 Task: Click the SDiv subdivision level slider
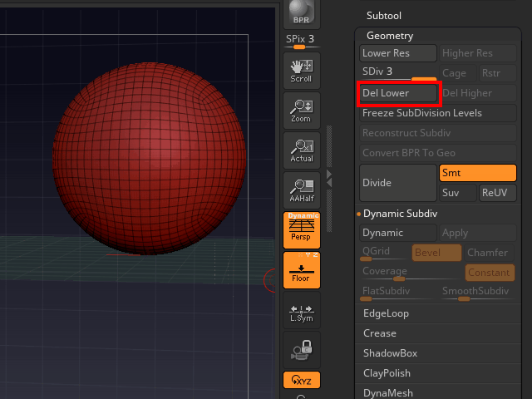pyautogui.click(x=397, y=71)
